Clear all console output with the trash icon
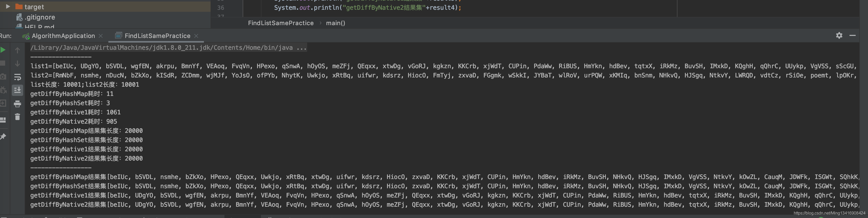Image resolution: width=868 pixels, height=218 pixels. click(17, 117)
